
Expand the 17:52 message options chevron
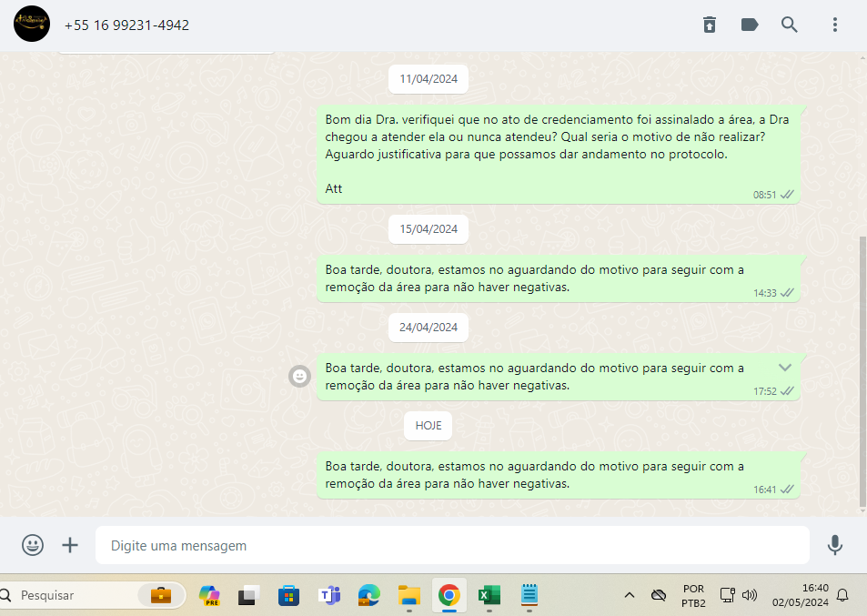tap(786, 367)
